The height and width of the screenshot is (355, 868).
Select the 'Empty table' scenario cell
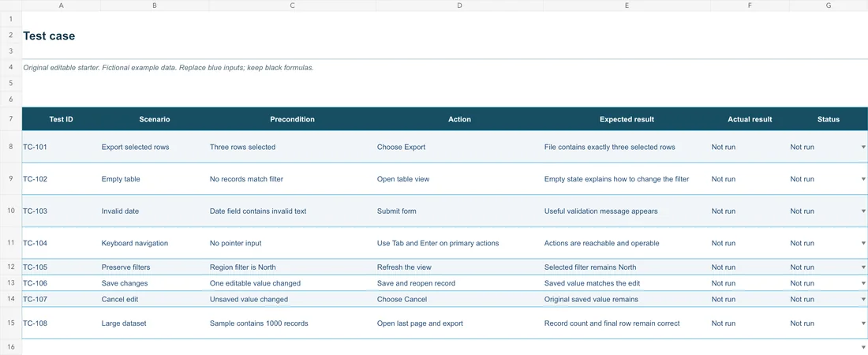155,179
